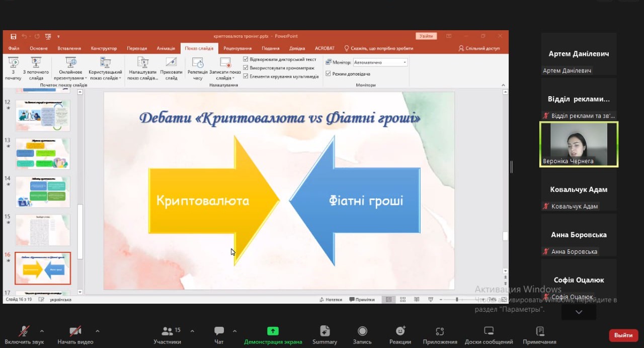Uncheck Використовувати хронометраж checkbox
This screenshot has width=644, height=348.
click(246, 68)
